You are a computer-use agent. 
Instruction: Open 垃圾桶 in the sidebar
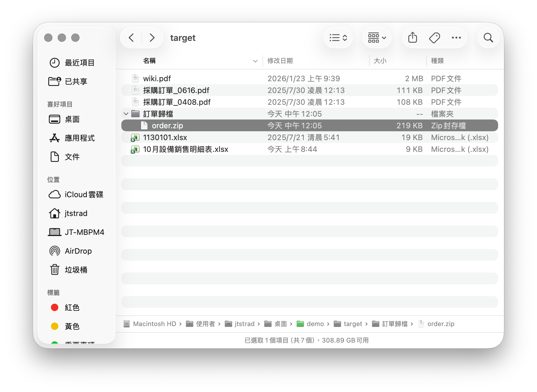(76, 270)
